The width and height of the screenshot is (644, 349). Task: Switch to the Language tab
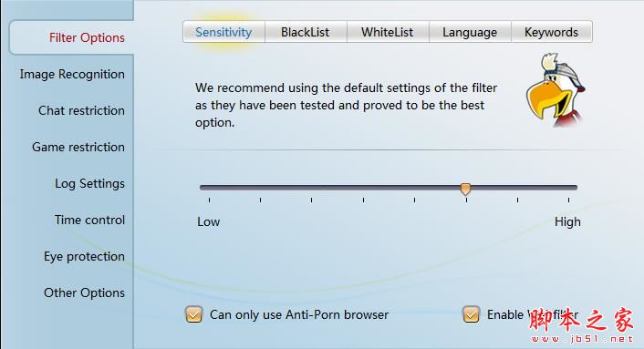470,32
